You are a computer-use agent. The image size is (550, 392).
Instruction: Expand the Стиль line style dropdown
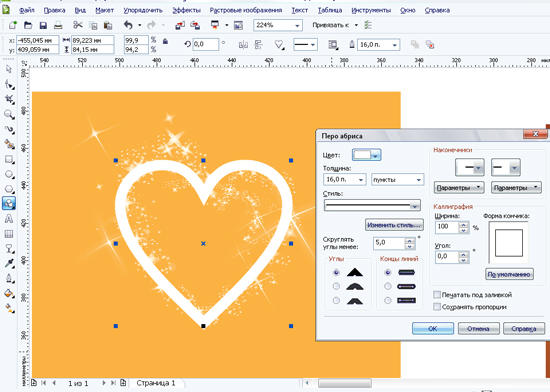pyautogui.click(x=415, y=206)
